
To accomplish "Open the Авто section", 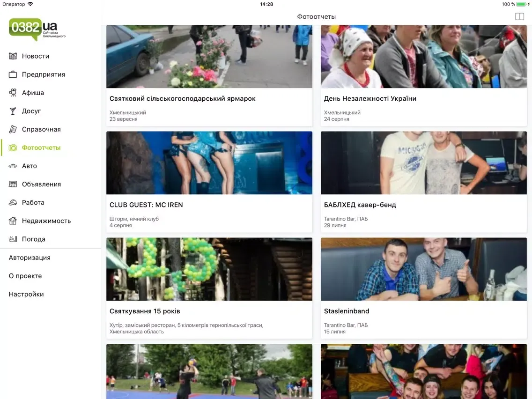I will click(x=51, y=166).
